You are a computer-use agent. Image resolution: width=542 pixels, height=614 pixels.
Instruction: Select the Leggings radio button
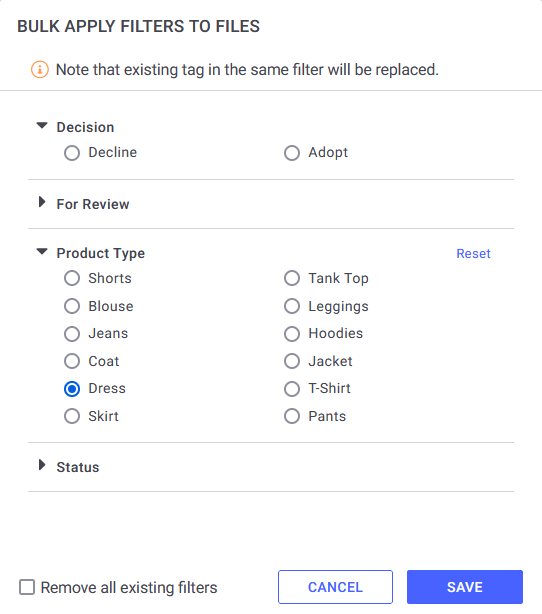[292, 306]
